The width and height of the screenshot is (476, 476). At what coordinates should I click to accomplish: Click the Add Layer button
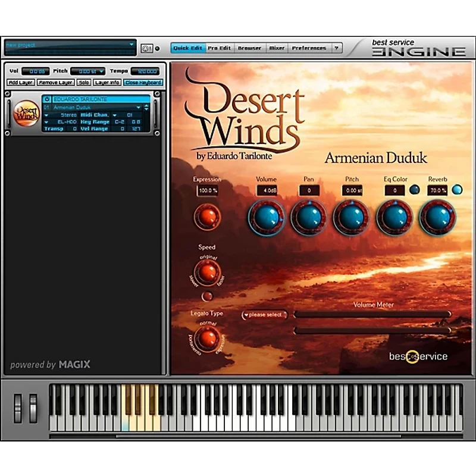tap(21, 83)
